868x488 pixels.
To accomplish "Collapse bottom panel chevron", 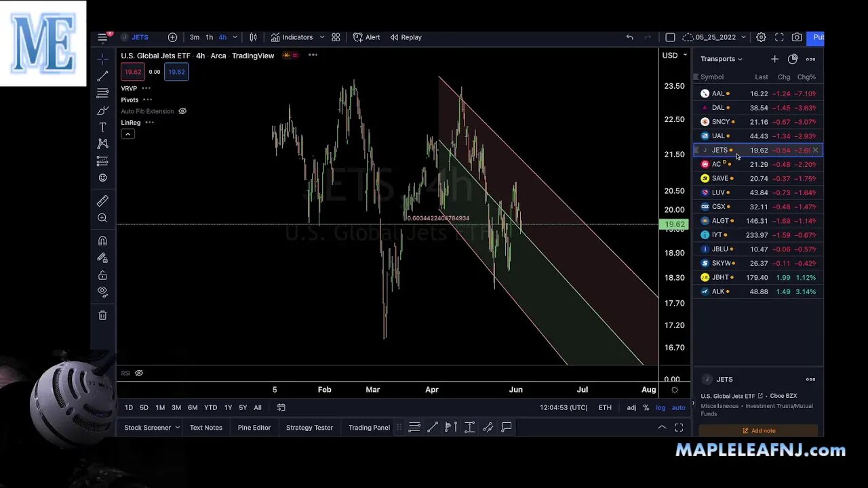I will coord(661,428).
